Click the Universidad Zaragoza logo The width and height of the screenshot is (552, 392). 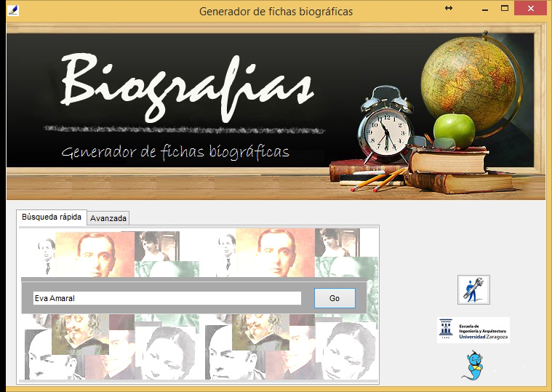pos(473,330)
